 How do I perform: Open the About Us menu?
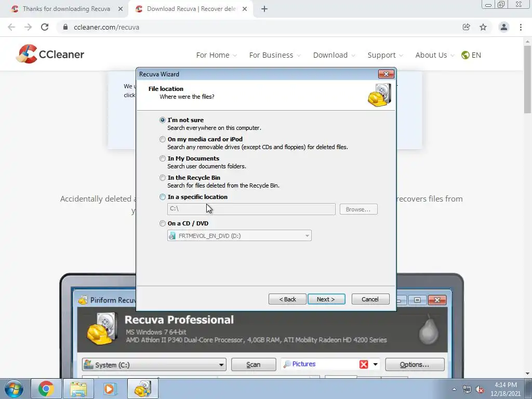coord(435,55)
